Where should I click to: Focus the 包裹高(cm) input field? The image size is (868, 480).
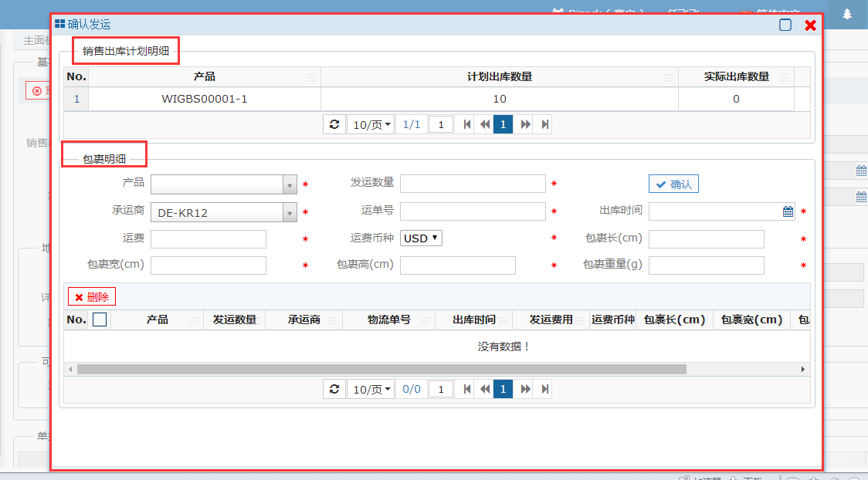tap(458, 265)
